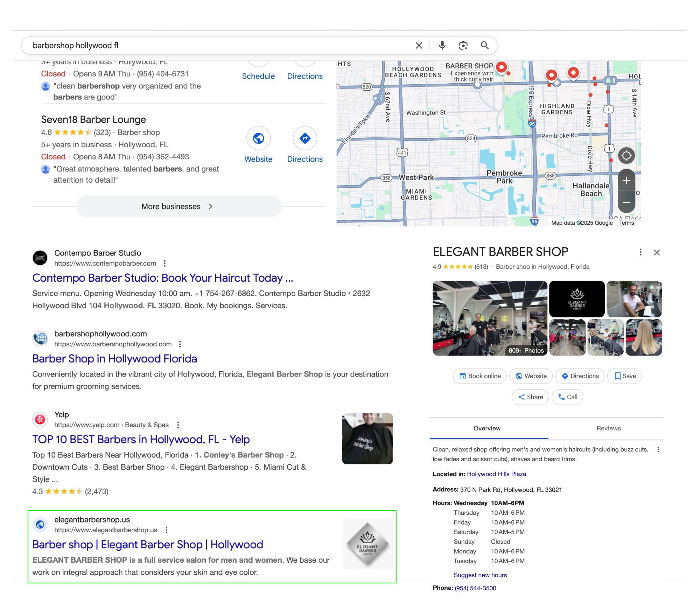The height and width of the screenshot is (611, 700).
Task: Open Barber shop Elegant Barber Shop Hollywood link
Action: click(147, 545)
